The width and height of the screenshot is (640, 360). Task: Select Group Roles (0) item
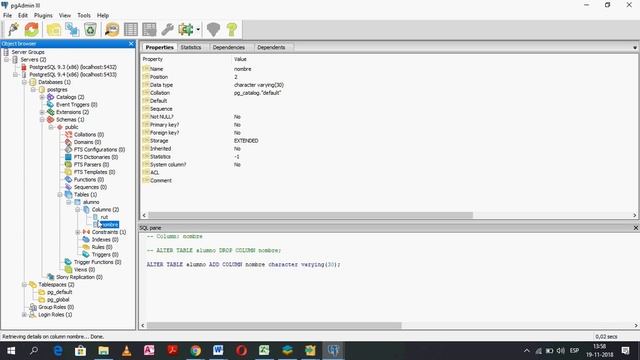pyautogui.click(x=56, y=307)
